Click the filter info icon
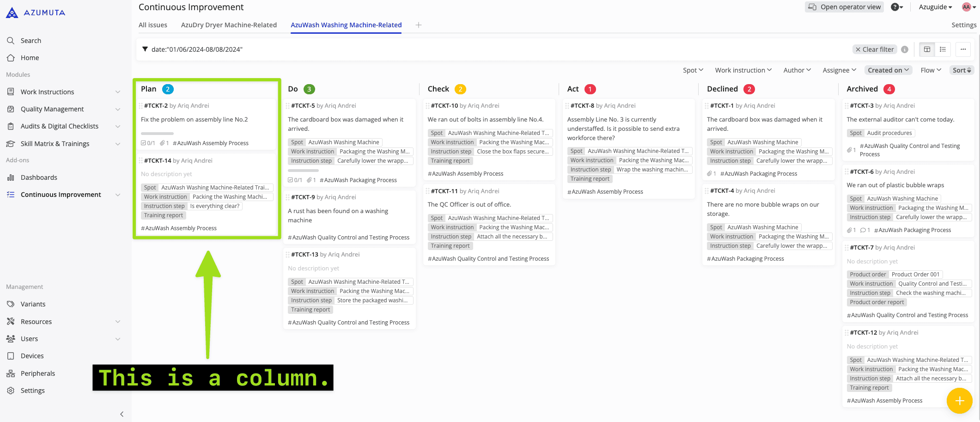 coord(905,49)
